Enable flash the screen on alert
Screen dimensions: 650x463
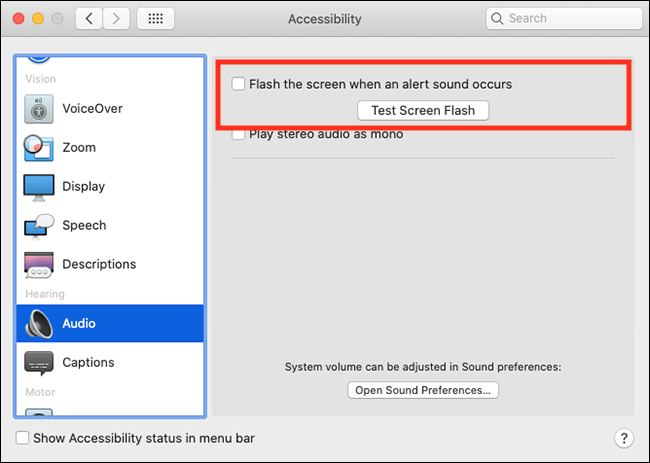click(238, 84)
